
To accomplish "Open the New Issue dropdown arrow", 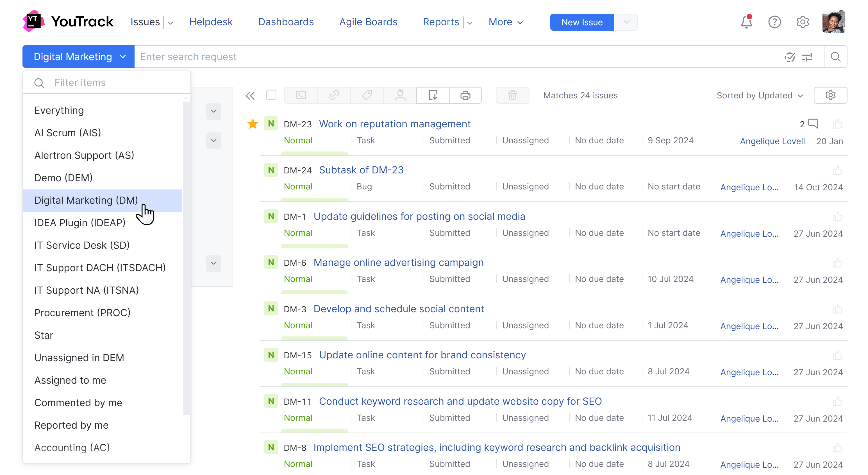I will (x=626, y=22).
